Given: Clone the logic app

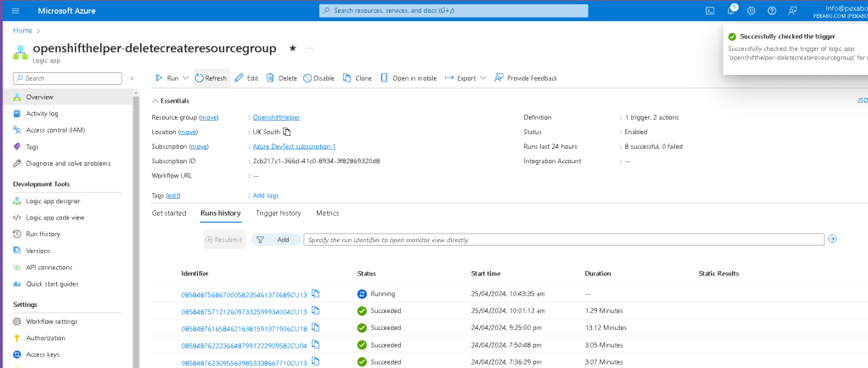Looking at the screenshot, I should (358, 78).
